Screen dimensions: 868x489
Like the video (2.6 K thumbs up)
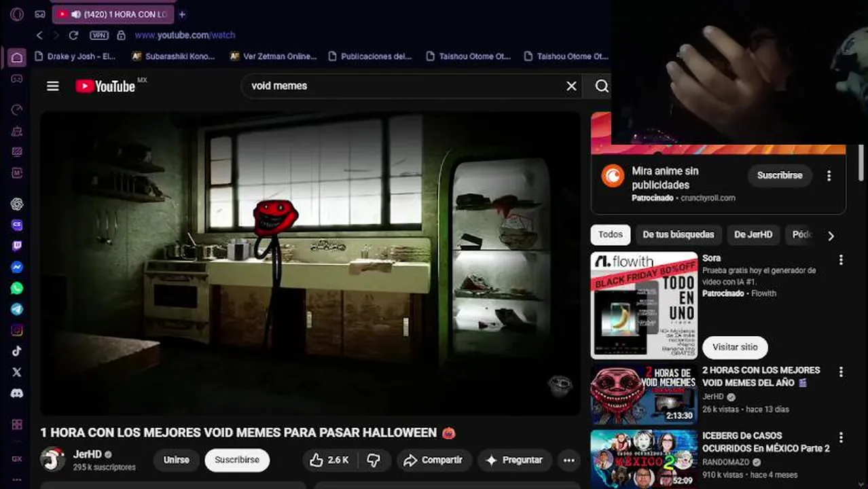329,460
